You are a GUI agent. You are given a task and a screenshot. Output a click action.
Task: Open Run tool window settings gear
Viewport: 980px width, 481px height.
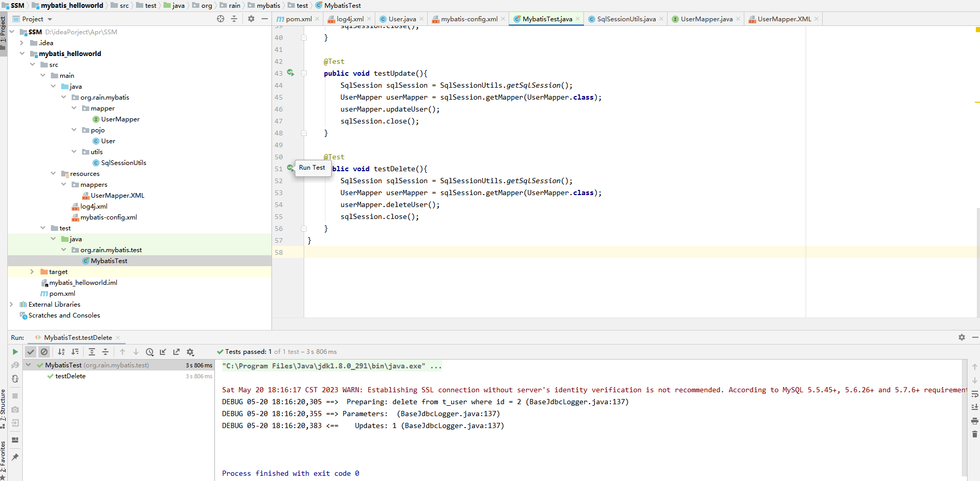962,337
